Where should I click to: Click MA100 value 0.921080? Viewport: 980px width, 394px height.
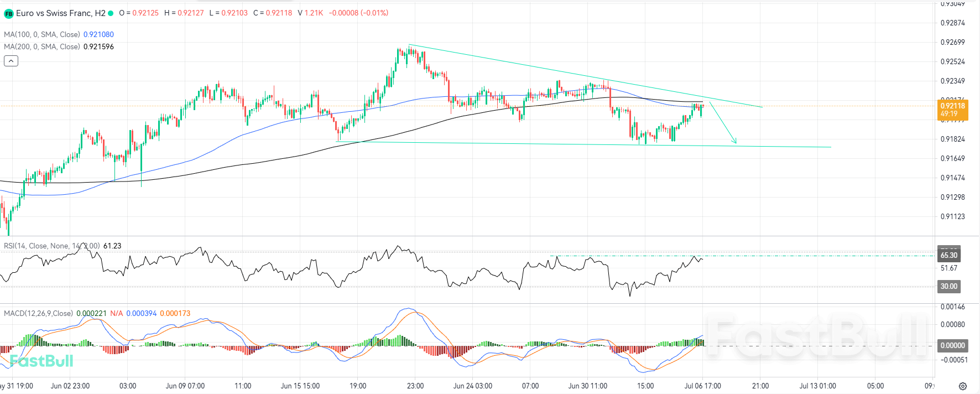(x=98, y=34)
